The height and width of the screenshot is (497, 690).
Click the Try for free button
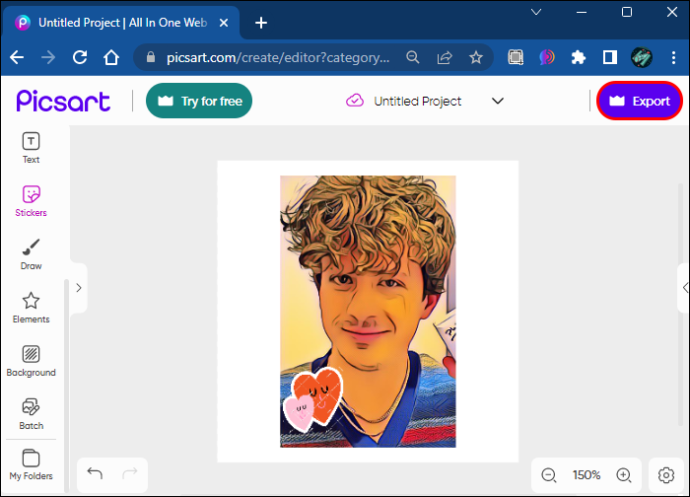click(x=199, y=101)
